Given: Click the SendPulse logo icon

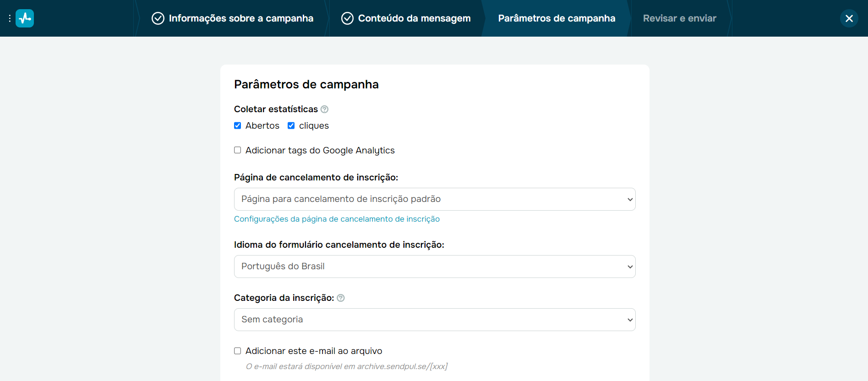Looking at the screenshot, I should tap(25, 18).
